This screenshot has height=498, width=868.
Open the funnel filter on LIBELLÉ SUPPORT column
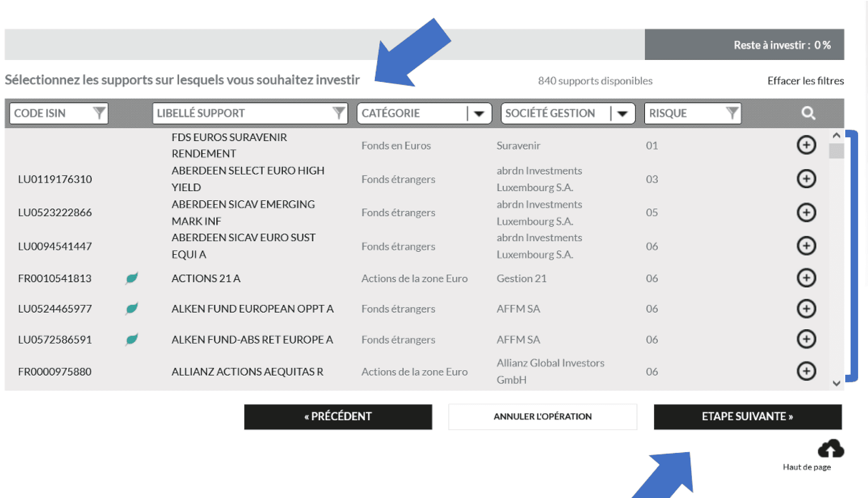(338, 112)
